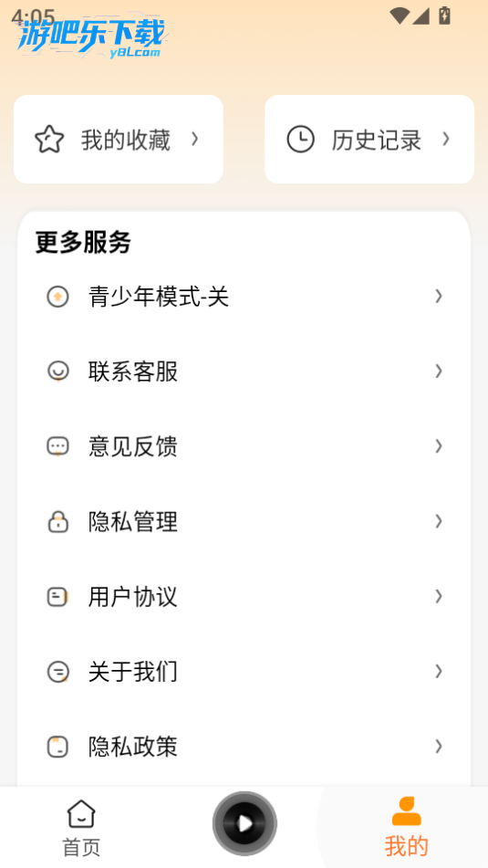Open the chevron next to 历史记录
This screenshot has width=488, height=868.
click(x=445, y=139)
